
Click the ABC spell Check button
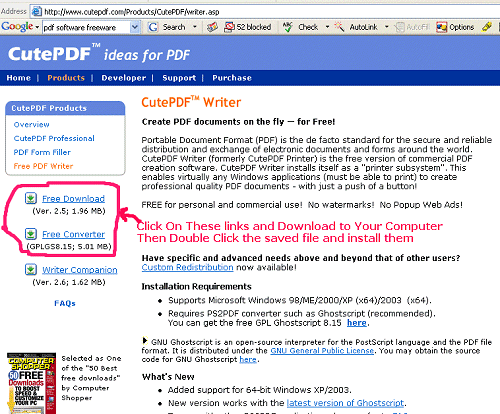coord(300,27)
